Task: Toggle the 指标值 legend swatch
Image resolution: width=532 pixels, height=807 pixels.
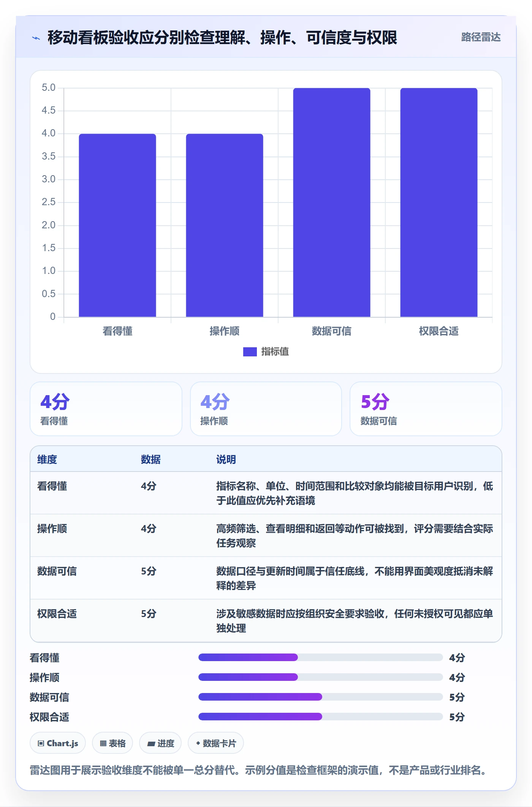Action: pos(250,352)
